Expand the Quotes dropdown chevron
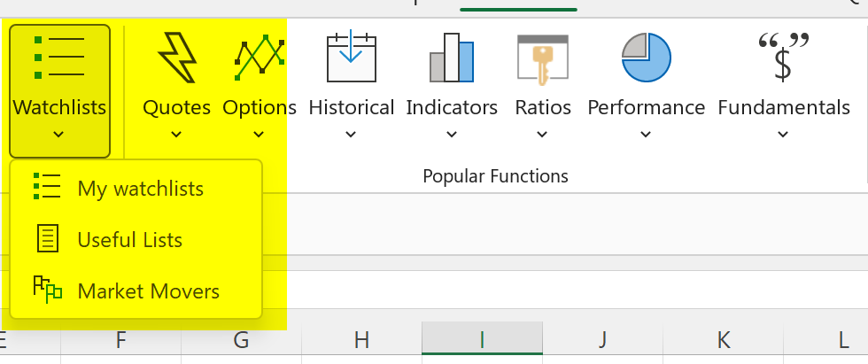This screenshot has height=364, width=868. point(176,135)
